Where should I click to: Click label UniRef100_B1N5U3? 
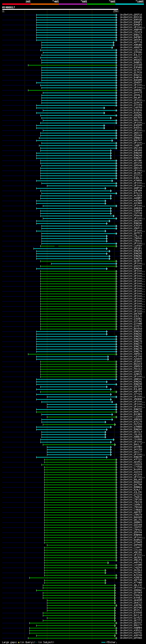click(x=131, y=540)
